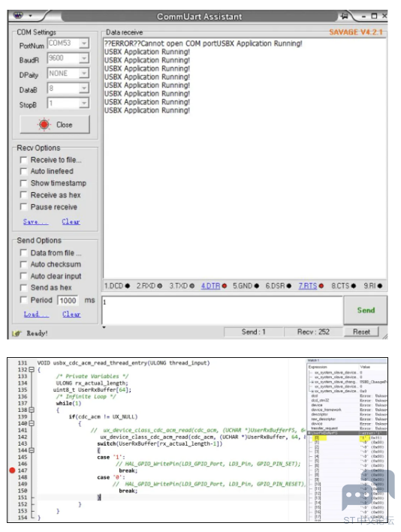Click the pin window icon in title bar
The width and height of the screenshot is (401, 532).
tap(344, 16)
